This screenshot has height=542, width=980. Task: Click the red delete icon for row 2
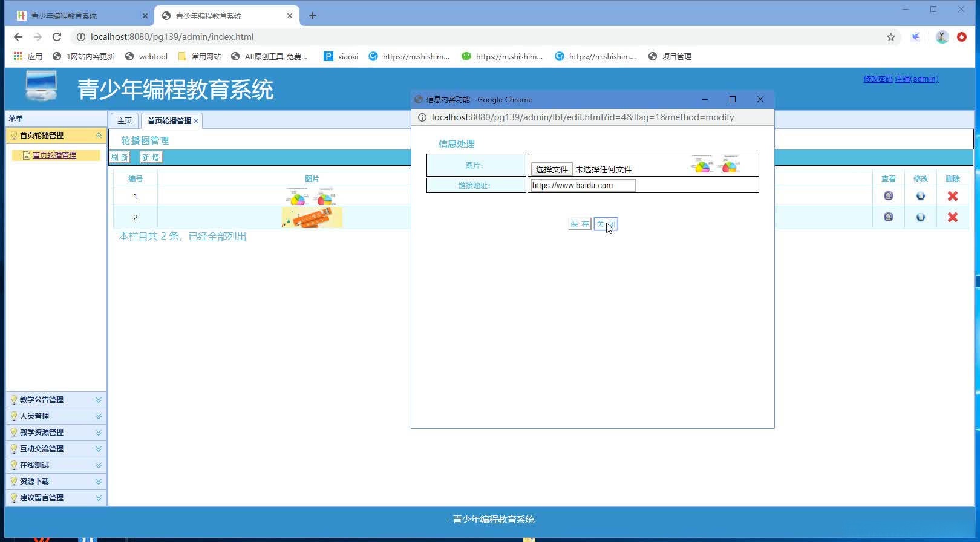pyautogui.click(x=952, y=217)
